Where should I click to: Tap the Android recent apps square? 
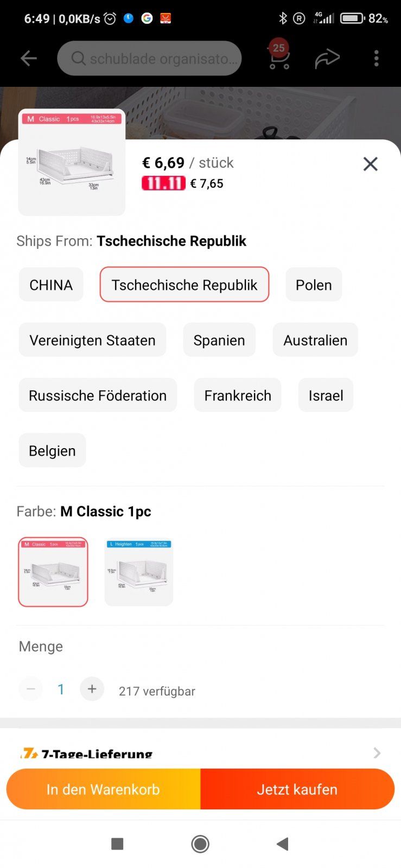pyautogui.click(x=117, y=844)
